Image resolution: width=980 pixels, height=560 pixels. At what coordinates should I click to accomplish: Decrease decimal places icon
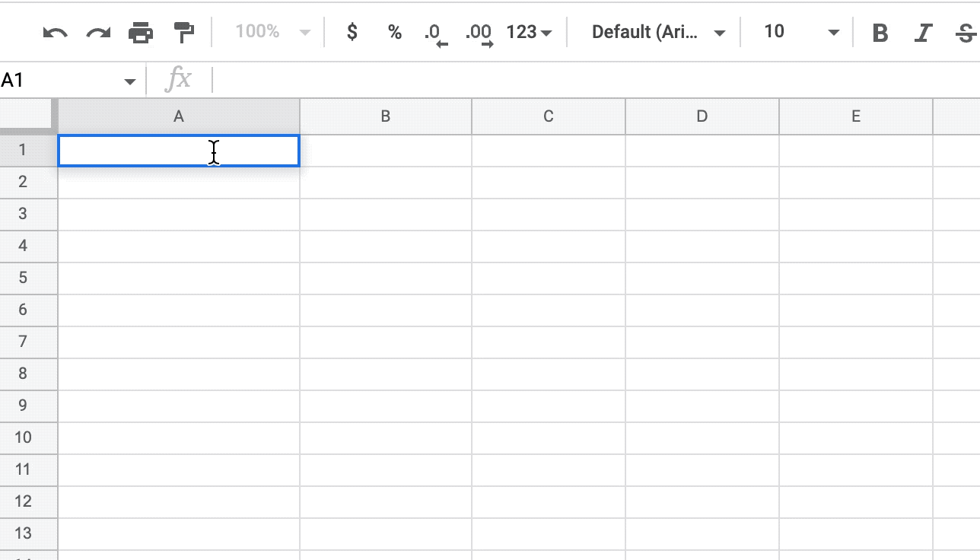[x=436, y=33]
